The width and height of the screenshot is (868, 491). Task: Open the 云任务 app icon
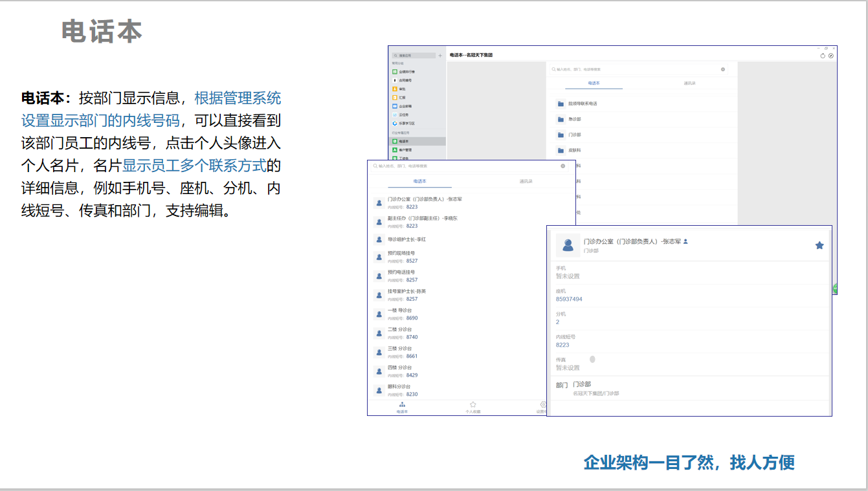click(394, 114)
